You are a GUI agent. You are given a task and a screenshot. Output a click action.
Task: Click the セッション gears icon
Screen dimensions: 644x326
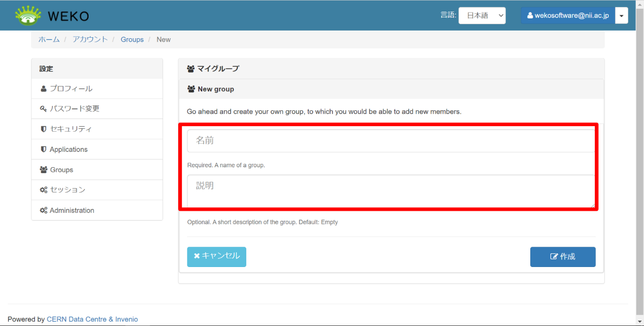tap(43, 190)
